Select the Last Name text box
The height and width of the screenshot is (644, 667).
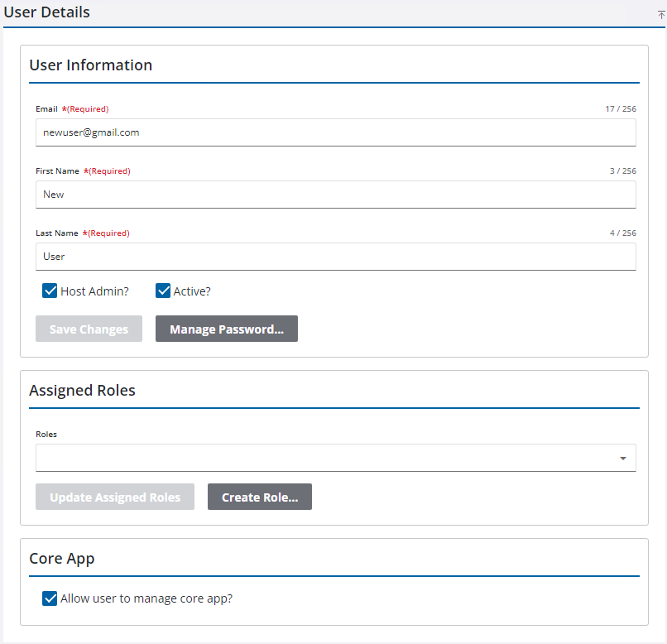click(335, 257)
